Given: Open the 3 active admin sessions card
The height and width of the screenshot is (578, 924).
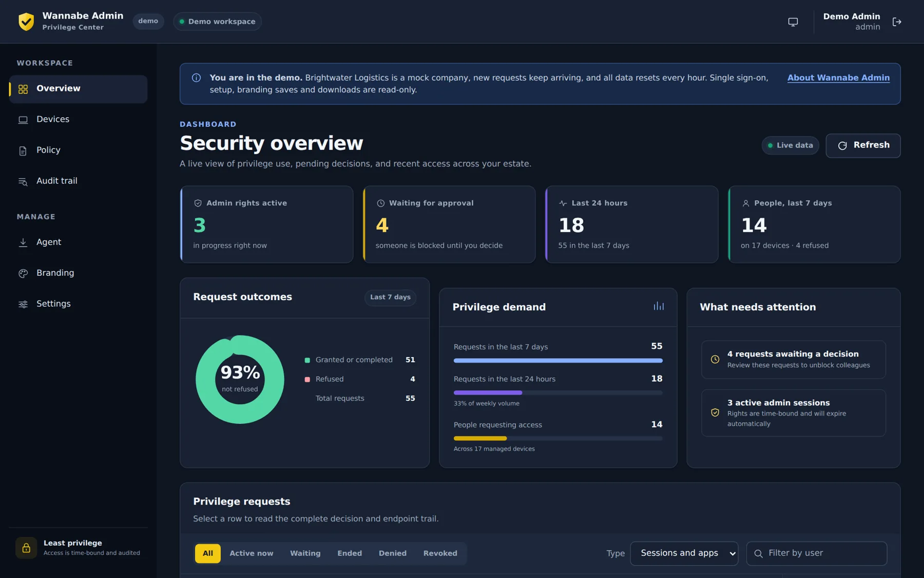Looking at the screenshot, I should 794,413.
